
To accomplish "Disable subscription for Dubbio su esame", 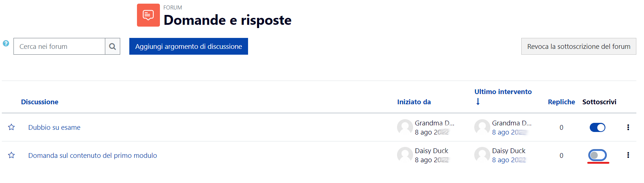I will (x=597, y=127).
